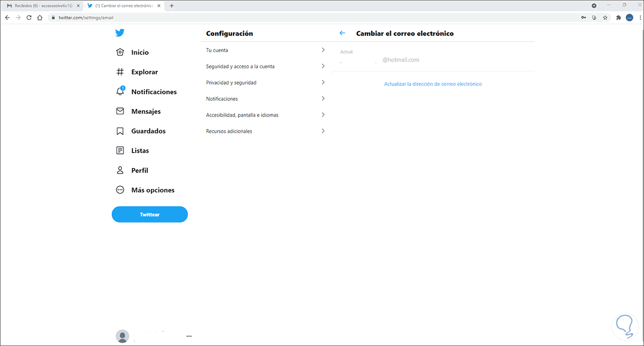The width and height of the screenshot is (644, 346).
Task: Go to Guardados label
Action: (x=149, y=131)
